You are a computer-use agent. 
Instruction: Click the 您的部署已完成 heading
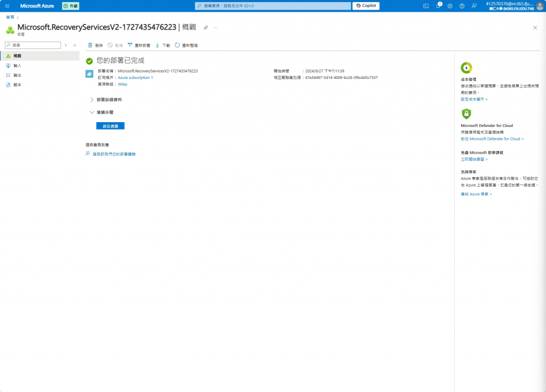tap(121, 61)
